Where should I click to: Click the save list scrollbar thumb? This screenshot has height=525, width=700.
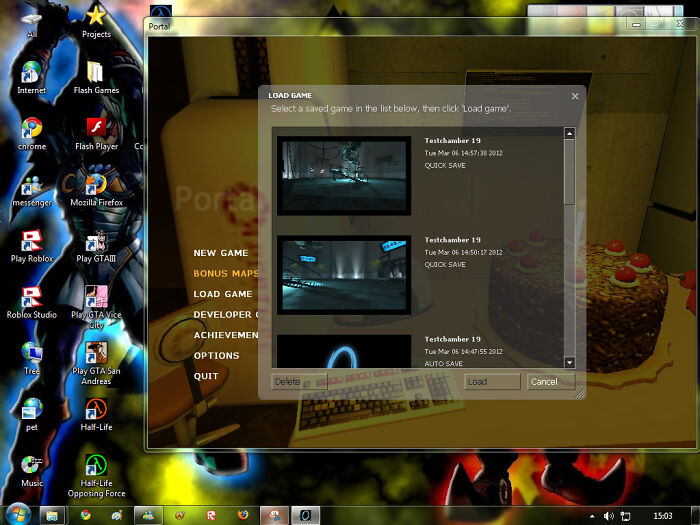click(569, 171)
